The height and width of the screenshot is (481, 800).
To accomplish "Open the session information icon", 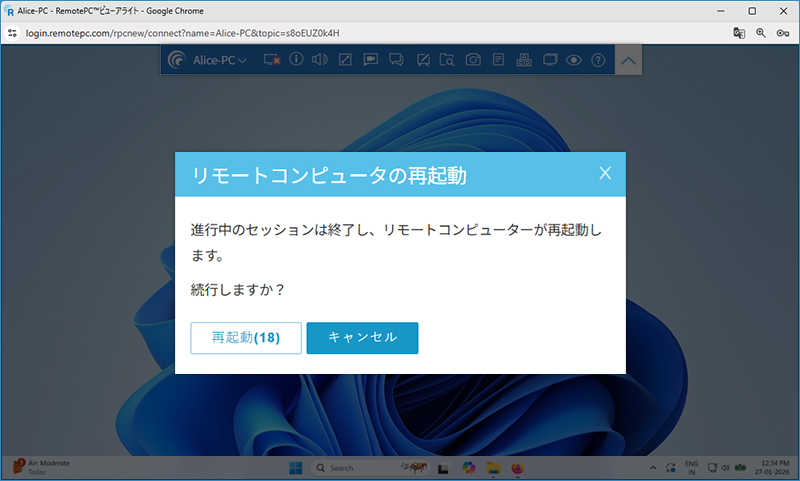I will click(x=296, y=60).
